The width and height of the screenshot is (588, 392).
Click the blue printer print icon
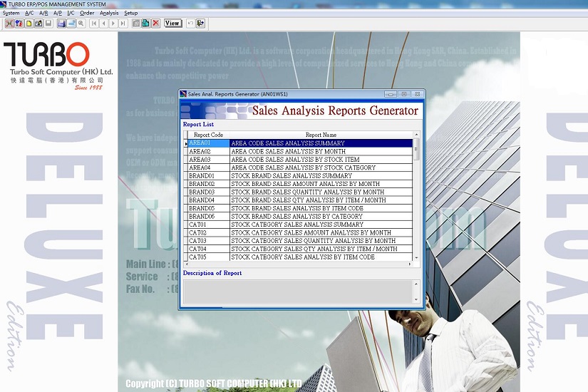pos(61,24)
